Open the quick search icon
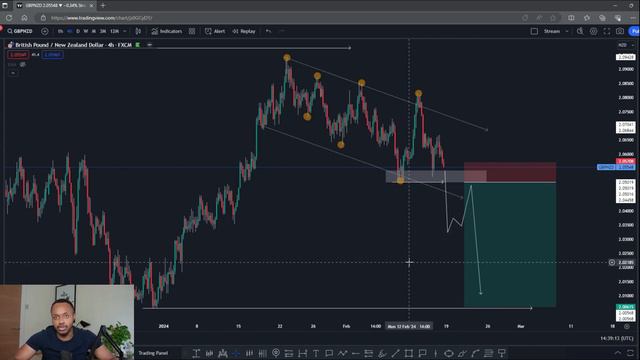This screenshot has width=640, height=360. click(x=580, y=31)
